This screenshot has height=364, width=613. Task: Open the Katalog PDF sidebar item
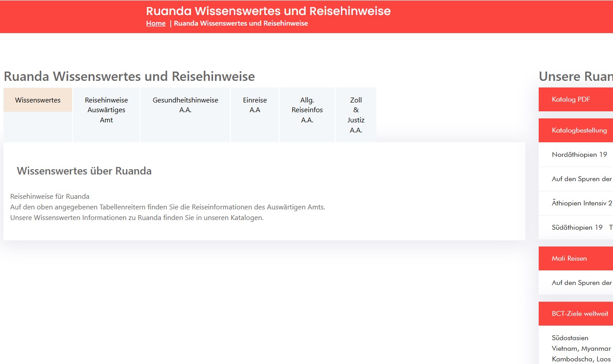click(576, 99)
